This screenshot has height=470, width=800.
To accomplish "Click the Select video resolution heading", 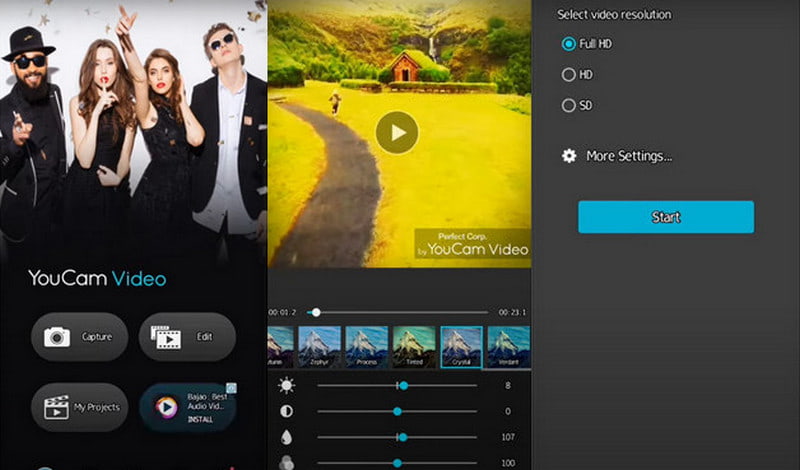I will click(x=614, y=15).
